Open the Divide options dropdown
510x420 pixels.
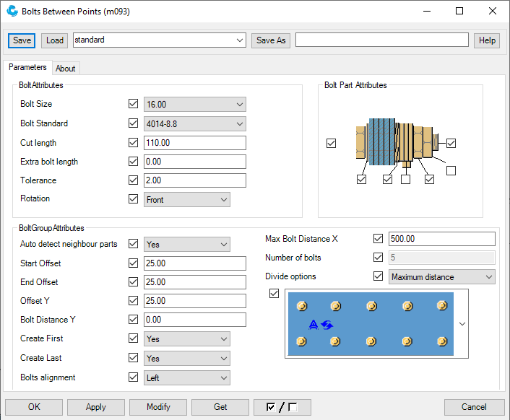[x=441, y=276]
